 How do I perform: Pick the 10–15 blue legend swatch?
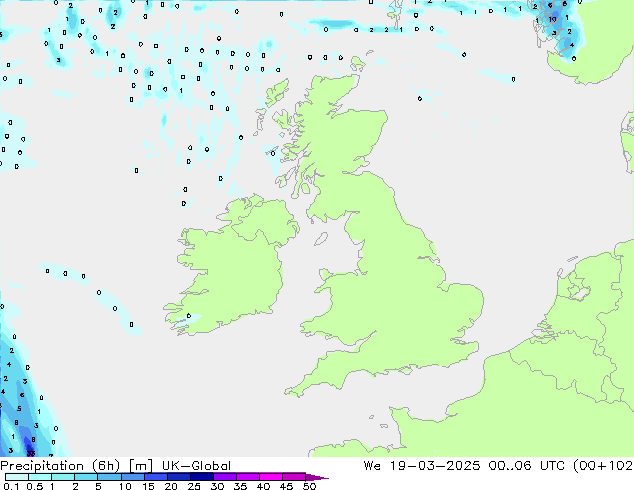click(133, 477)
